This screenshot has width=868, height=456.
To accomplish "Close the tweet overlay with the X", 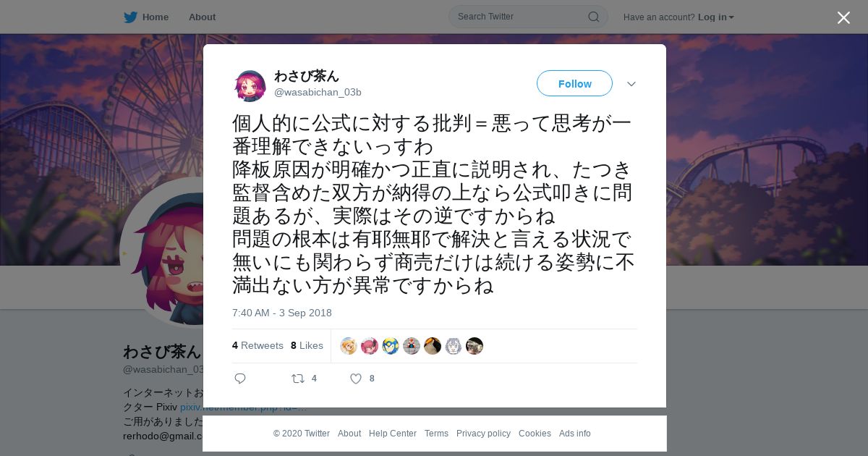I will coord(843,17).
